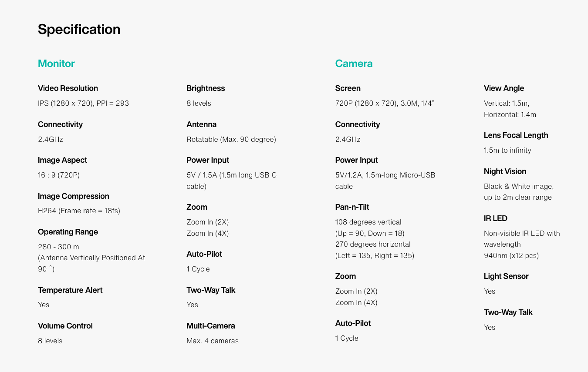Click the IR LED label
This screenshot has height=372, width=588.
click(x=496, y=218)
